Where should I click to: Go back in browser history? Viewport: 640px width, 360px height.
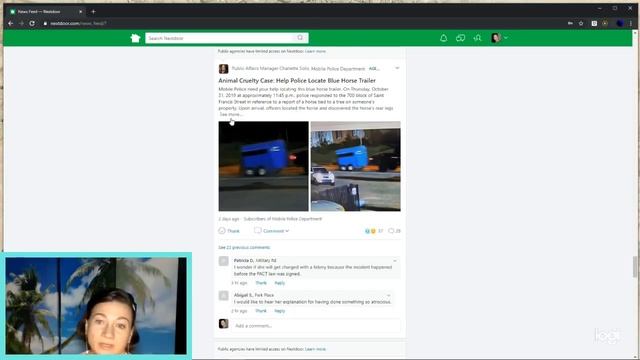11,23
